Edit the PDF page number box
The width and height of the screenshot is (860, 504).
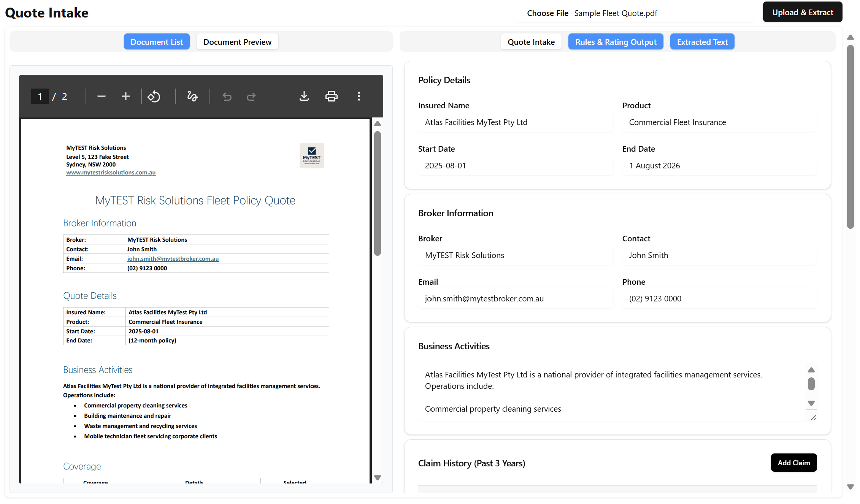point(40,97)
